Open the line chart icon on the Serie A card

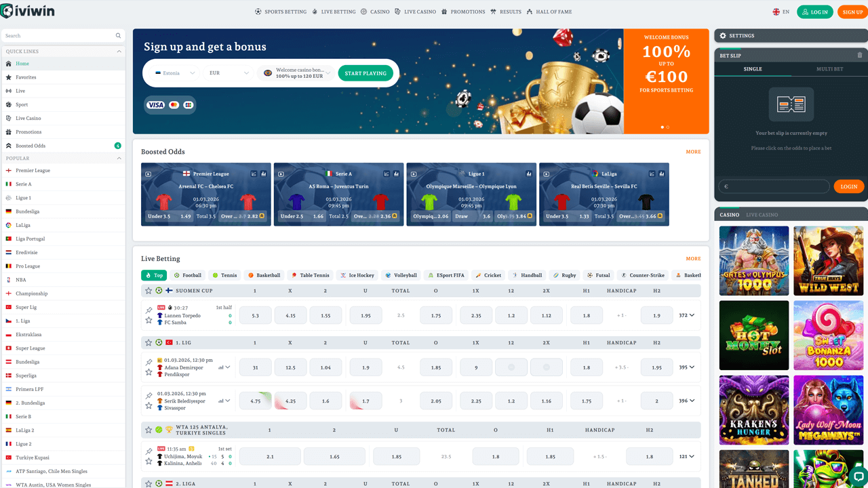pos(387,174)
